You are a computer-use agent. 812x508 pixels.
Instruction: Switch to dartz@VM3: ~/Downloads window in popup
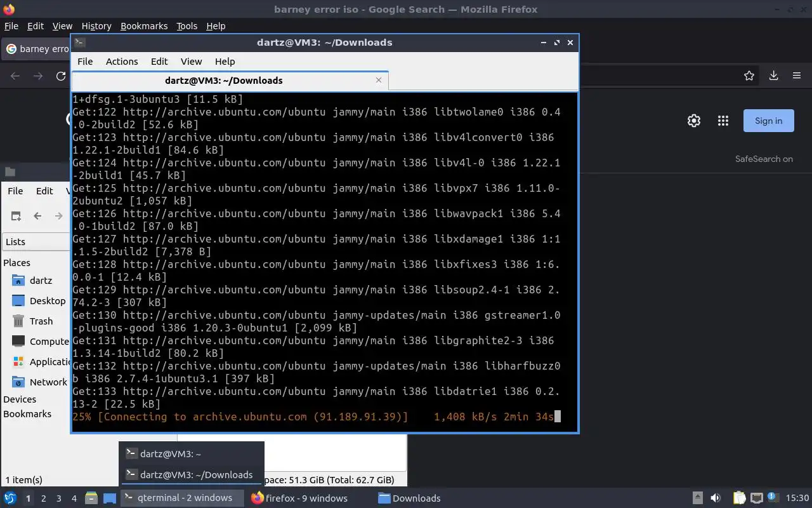click(192, 474)
